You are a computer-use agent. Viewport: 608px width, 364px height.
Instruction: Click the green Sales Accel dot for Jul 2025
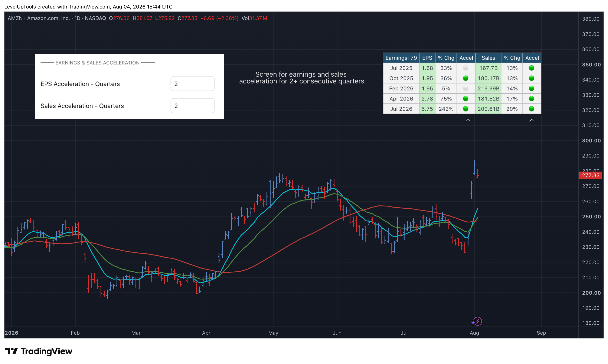532,68
